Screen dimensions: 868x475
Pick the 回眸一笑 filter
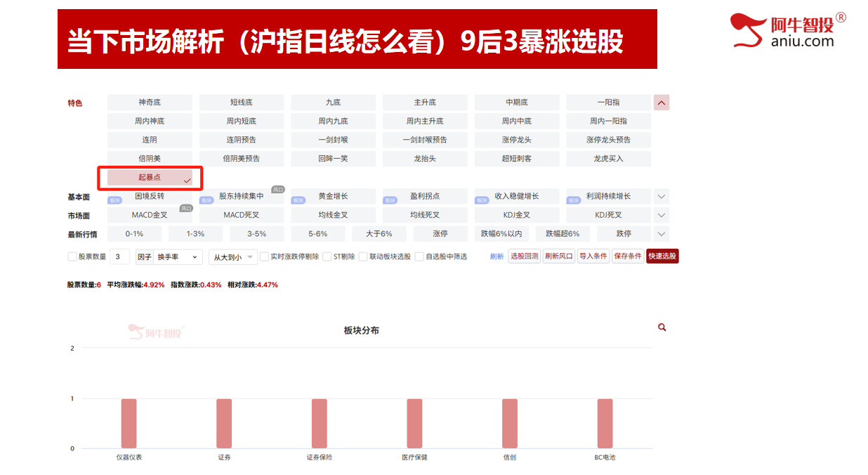coord(333,159)
